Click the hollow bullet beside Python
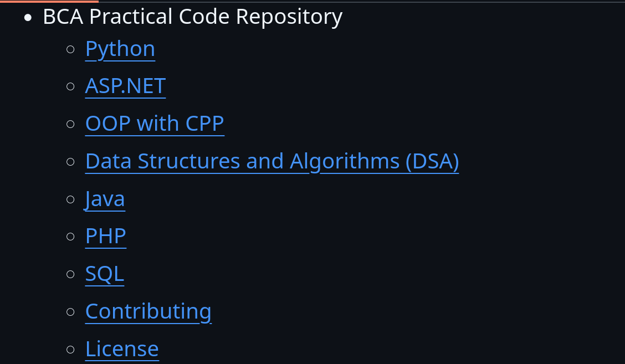Viewport: 625px width, 364px height. (x=70, y=49)
